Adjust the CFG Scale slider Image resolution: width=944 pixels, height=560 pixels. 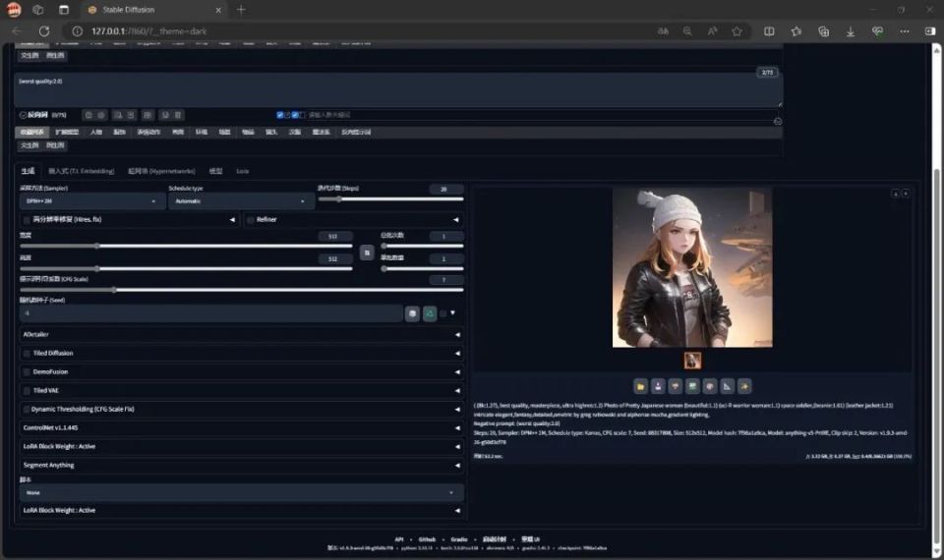click(242, 290)
